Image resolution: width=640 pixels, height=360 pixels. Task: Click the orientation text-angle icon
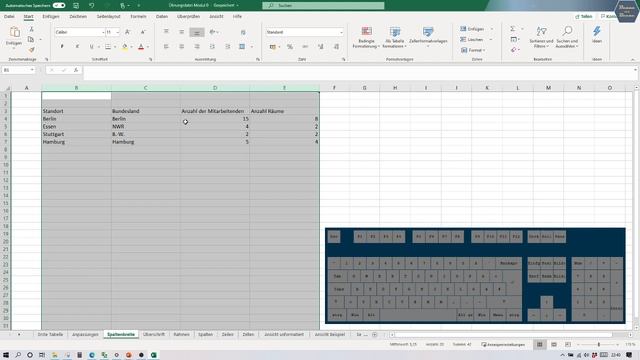(x=212, y=32)
